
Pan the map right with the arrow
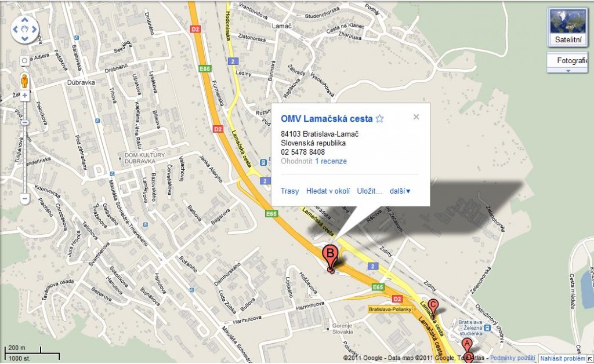point(34,29)
